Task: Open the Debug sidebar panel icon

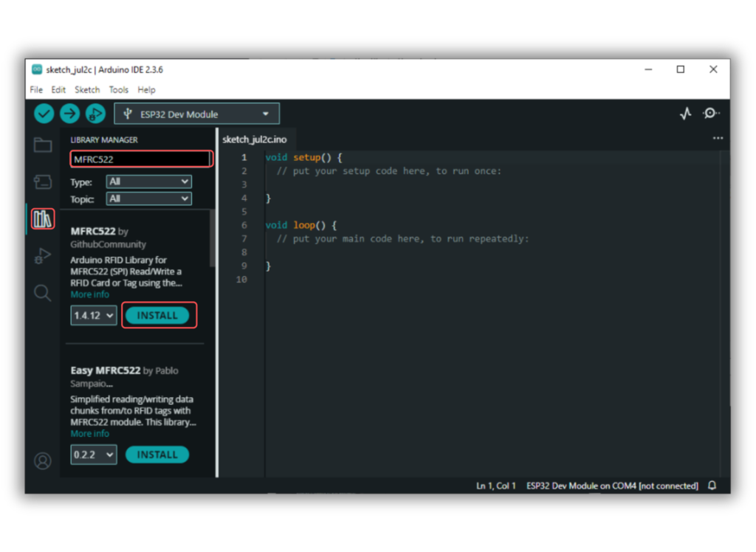Action: (43, 255)
